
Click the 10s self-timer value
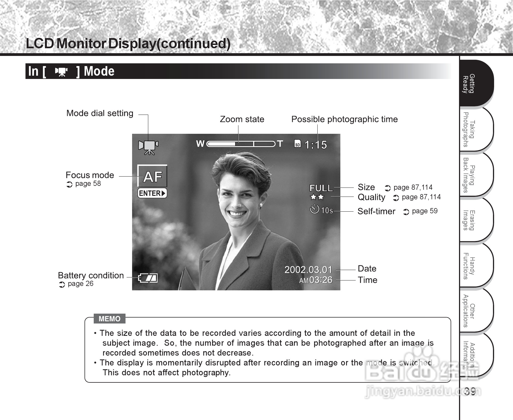[x=327, y=210]
